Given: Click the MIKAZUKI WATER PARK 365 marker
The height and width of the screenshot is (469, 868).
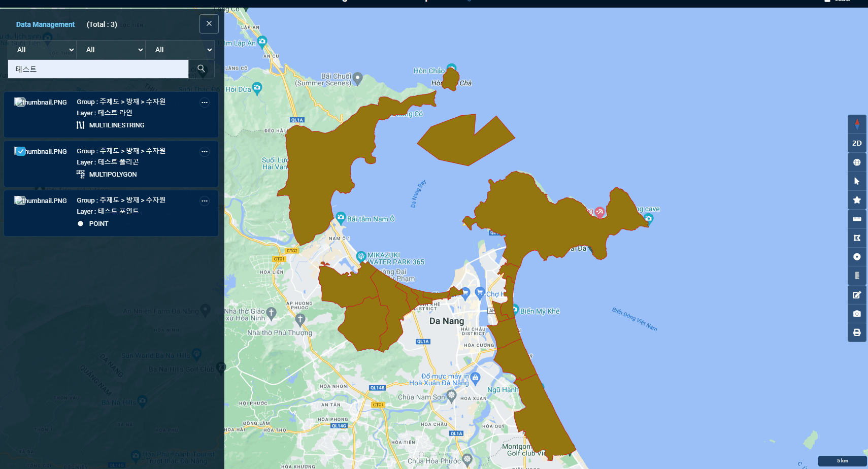Looking at the screenshot, I should [361, 256].
